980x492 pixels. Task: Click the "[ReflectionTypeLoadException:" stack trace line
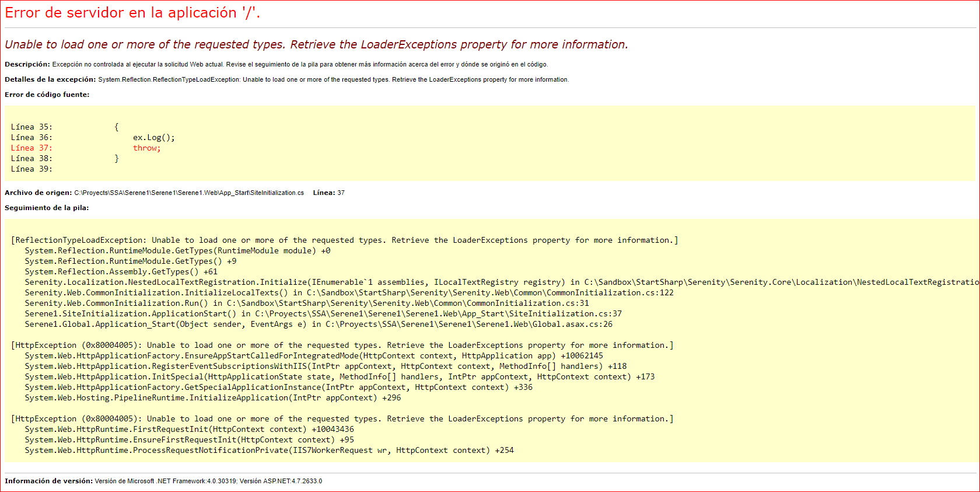345,240
